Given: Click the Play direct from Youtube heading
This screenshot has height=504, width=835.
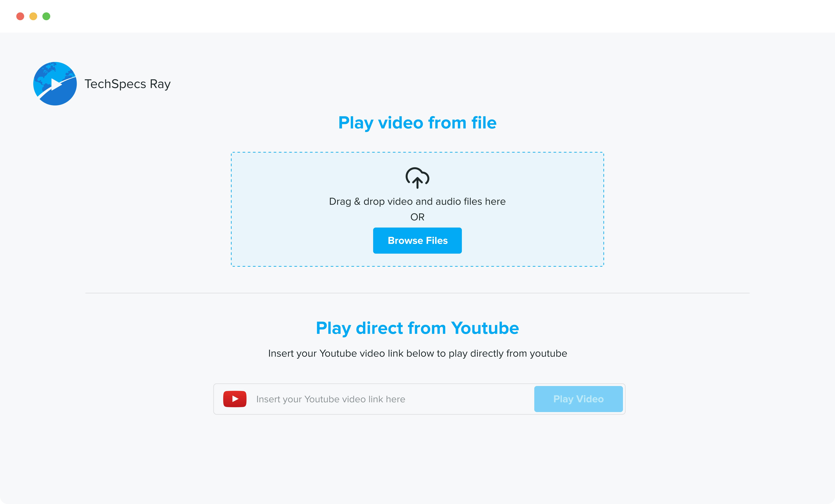Looking at the screenshot, I should tap(417, 327).
